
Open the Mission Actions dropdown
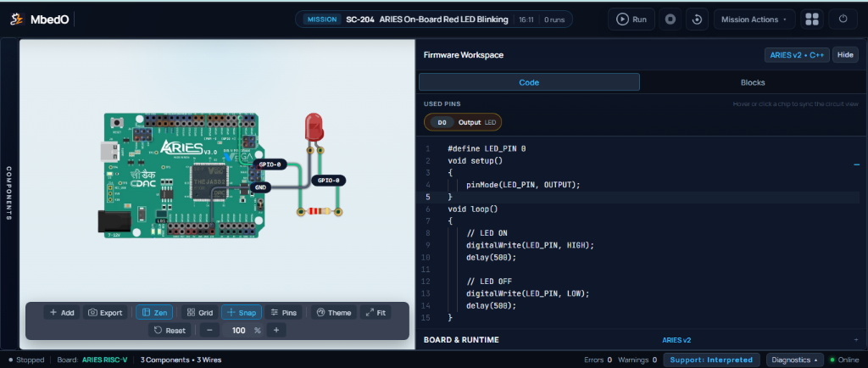pyautogui.click(x=754, y=20)
